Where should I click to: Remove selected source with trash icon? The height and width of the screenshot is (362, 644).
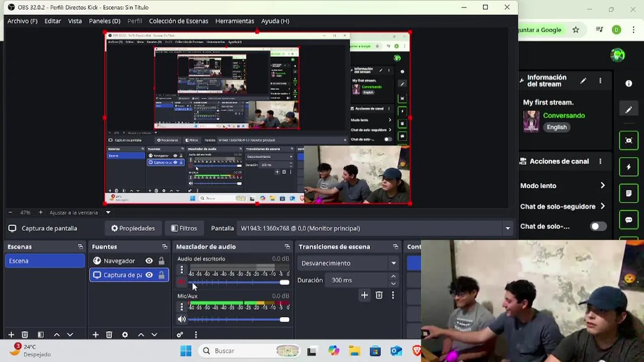pyautogui.click(x=109, y=335)
